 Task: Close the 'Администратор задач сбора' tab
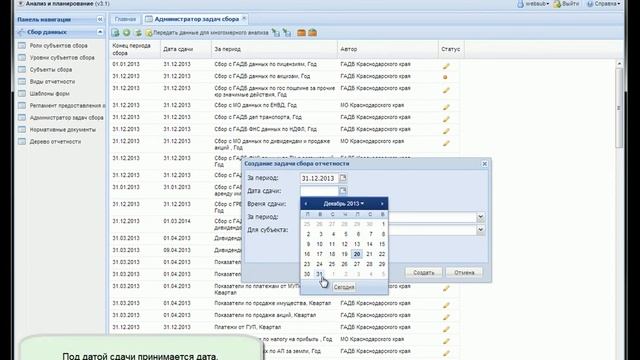(244, 19)
